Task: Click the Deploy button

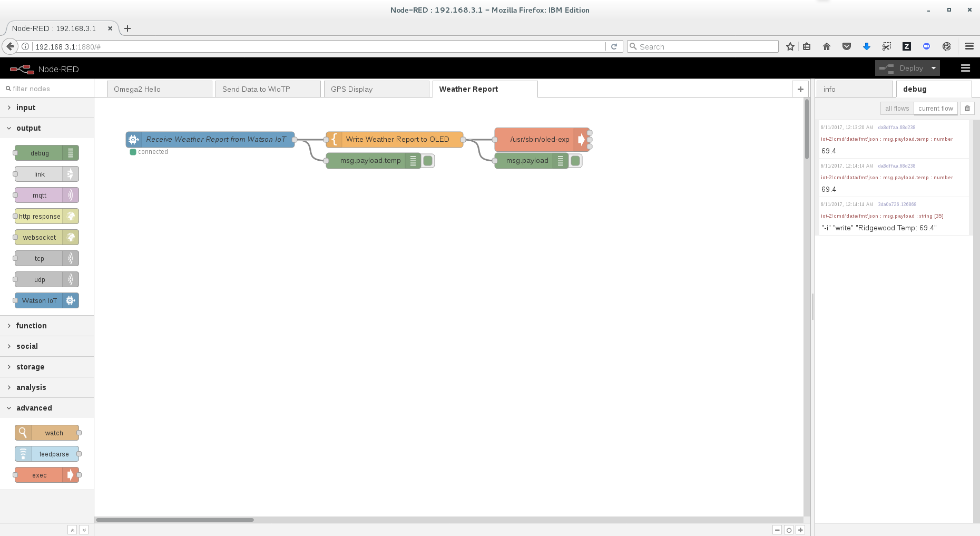Action: coord(902,68)
